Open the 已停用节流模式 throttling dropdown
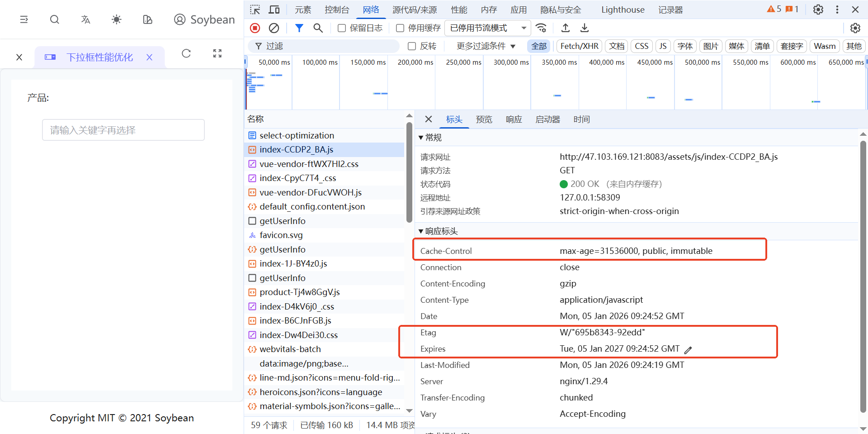Image resolution: width=868 pixels, height=434 pixels. click(x=487, y=28)
